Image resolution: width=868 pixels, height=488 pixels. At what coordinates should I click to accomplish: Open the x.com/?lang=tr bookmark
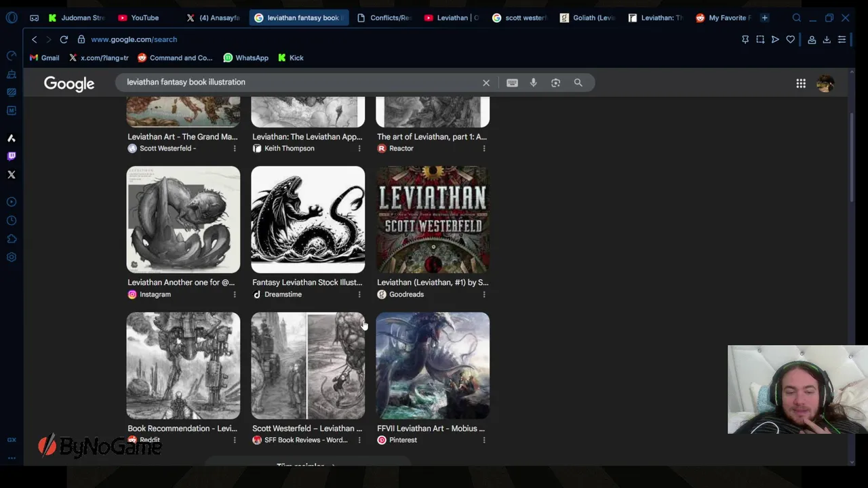[x=99, y=58]
